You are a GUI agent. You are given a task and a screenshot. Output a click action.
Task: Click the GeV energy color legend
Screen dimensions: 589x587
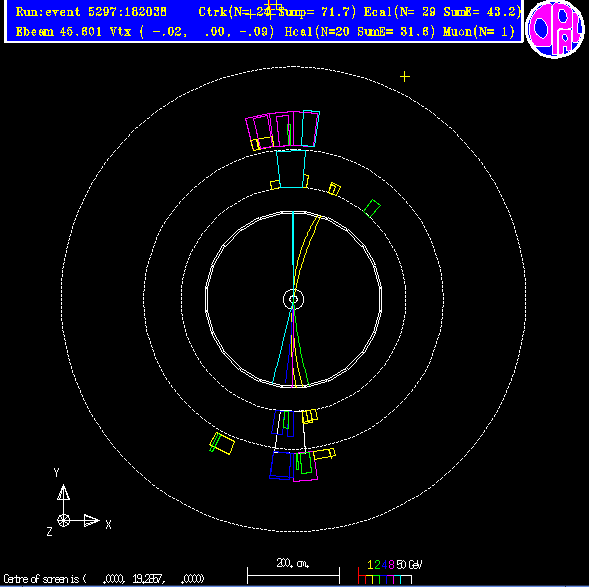(390, 573)
